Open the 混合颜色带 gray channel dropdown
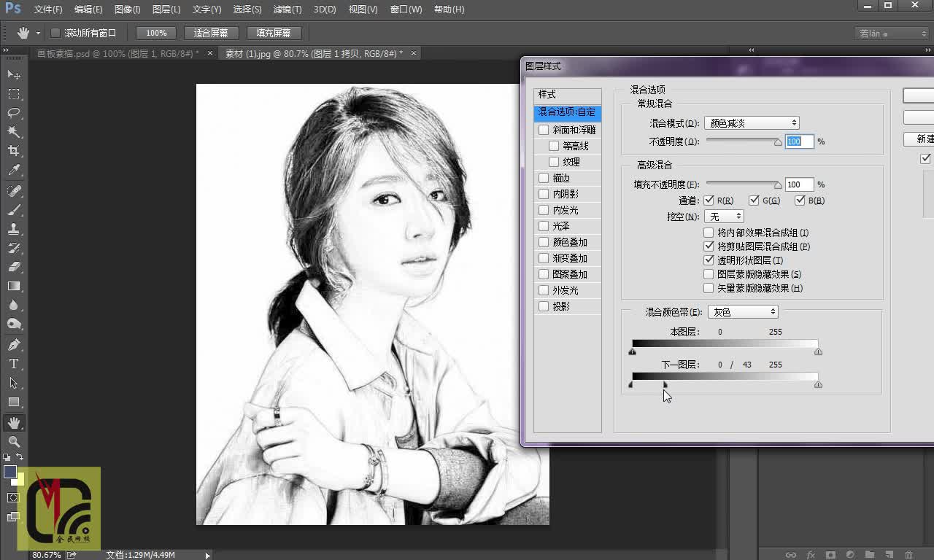 click(743, 311)
